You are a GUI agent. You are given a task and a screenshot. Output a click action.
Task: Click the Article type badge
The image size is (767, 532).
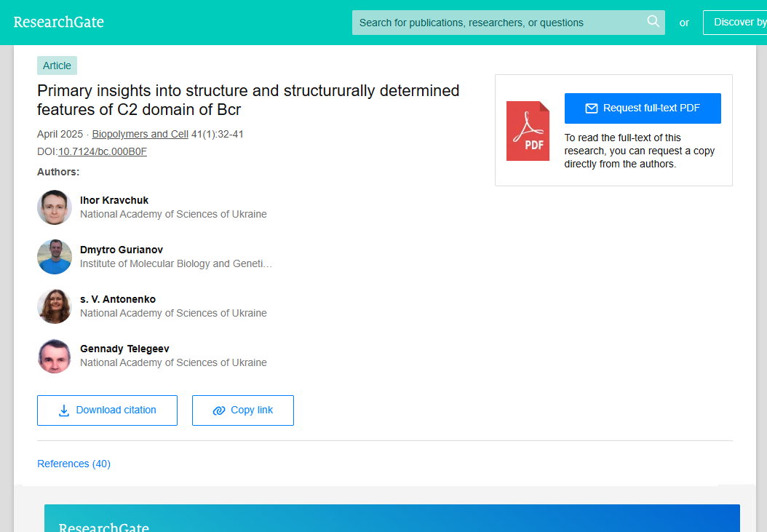click(x=57, y=65)
